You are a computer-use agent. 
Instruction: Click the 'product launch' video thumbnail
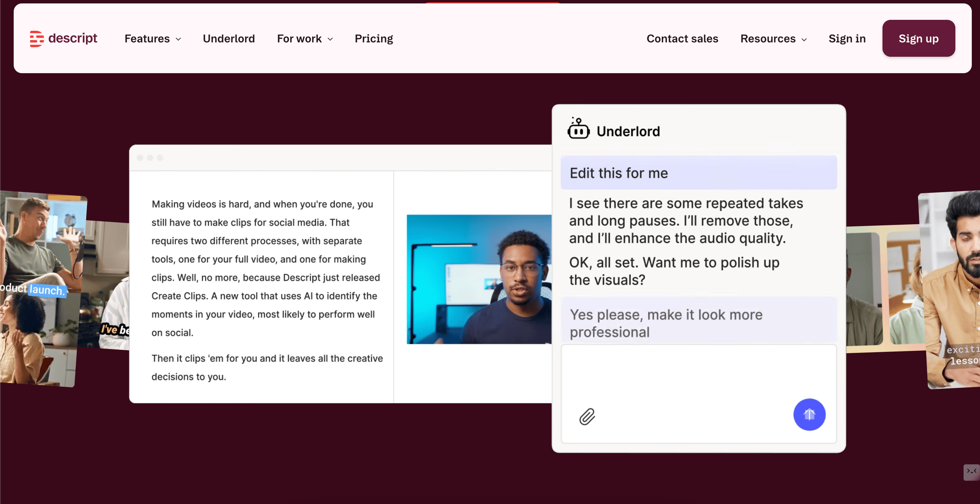(x=42, y=289)
